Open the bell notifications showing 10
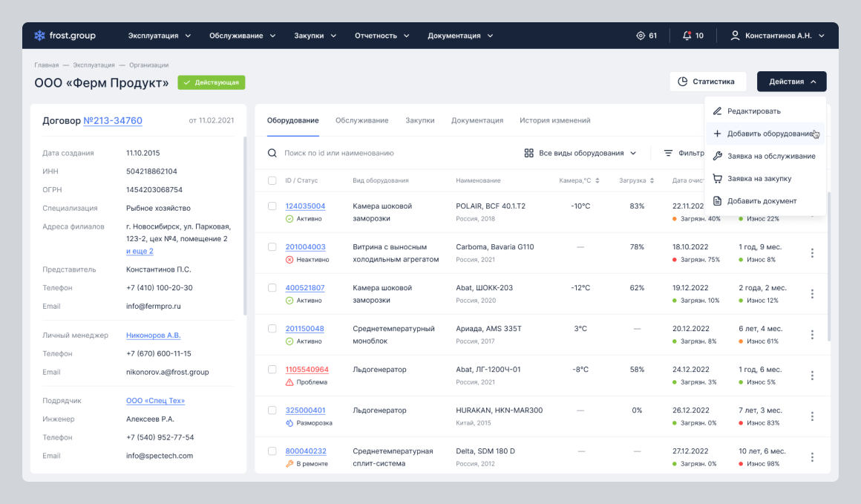The image size is (861, 504). point(693,36)
